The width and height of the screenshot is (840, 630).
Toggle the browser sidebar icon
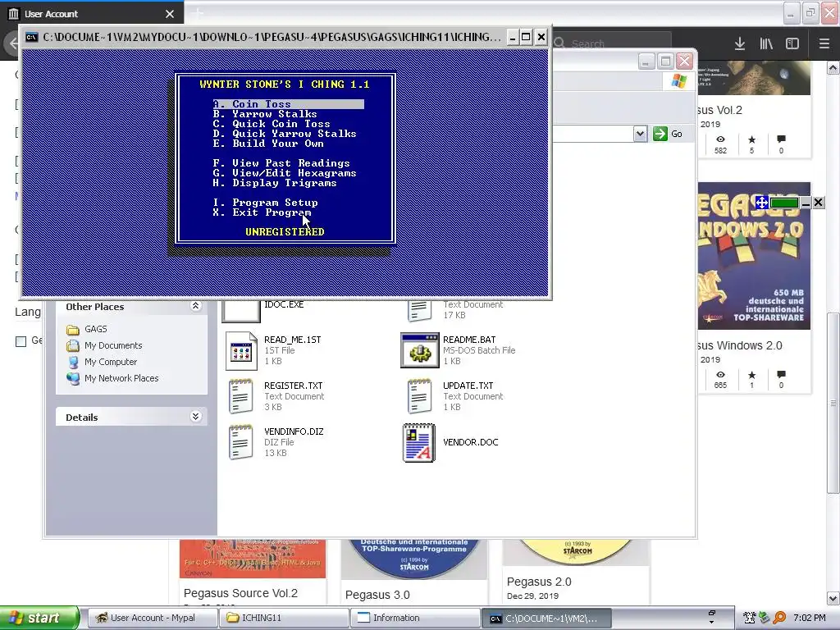[792, 43]
